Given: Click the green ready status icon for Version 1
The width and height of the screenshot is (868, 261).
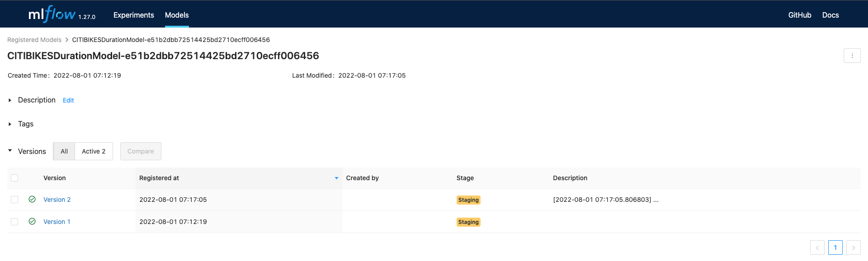Looking at the screenshot, I should [32, 221].
